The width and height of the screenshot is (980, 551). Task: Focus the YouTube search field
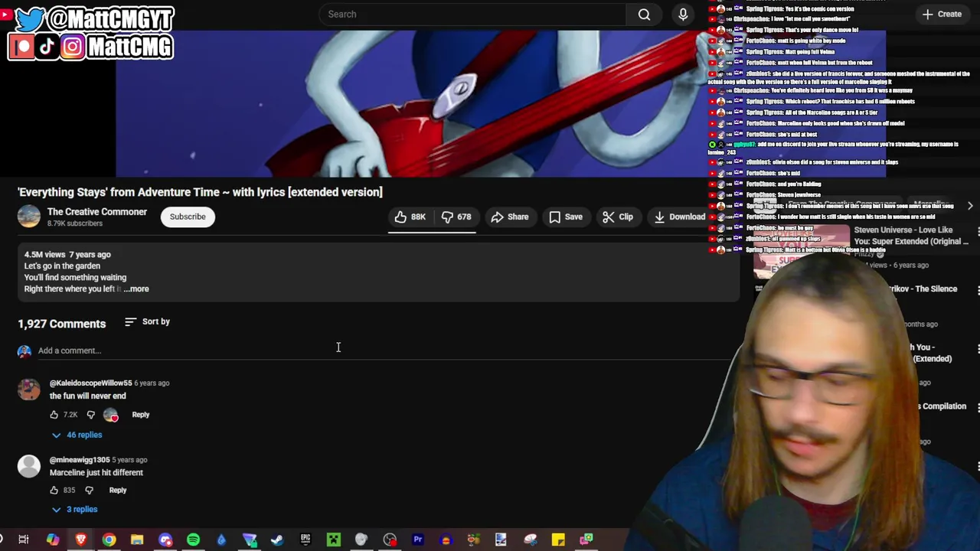point(471,14)
